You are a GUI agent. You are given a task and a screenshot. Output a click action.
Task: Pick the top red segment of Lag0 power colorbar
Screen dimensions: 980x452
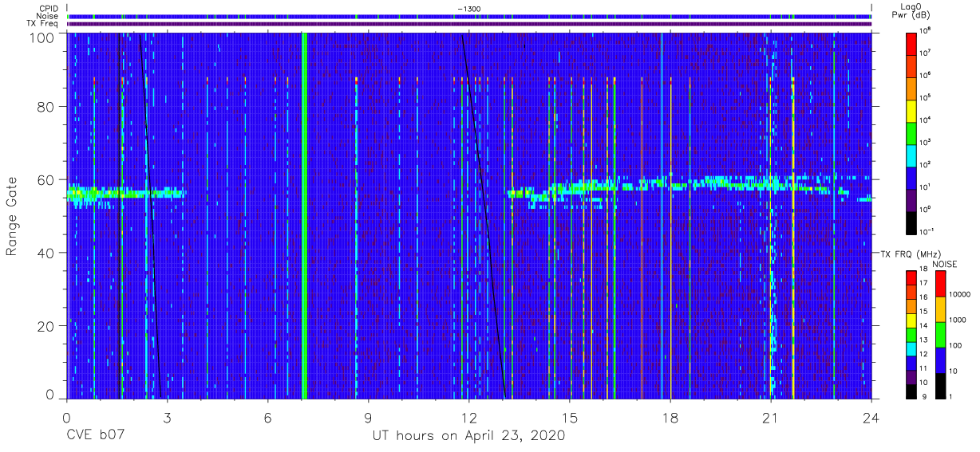(911, 43)
